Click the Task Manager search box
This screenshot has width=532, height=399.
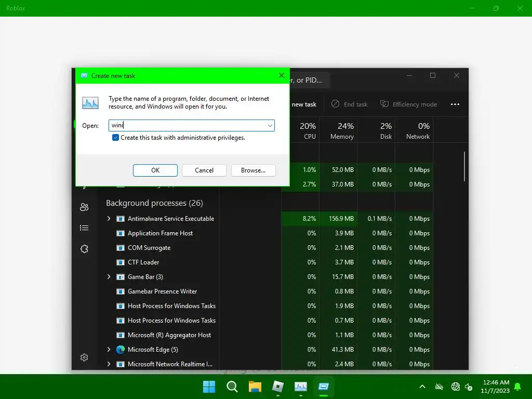309,80
